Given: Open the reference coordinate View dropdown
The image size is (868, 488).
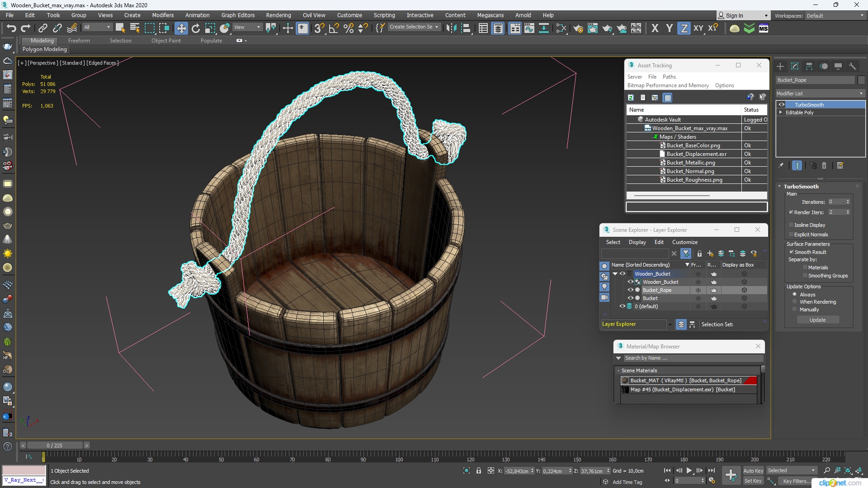Looking at the screenshot, I should click(247, 27).
